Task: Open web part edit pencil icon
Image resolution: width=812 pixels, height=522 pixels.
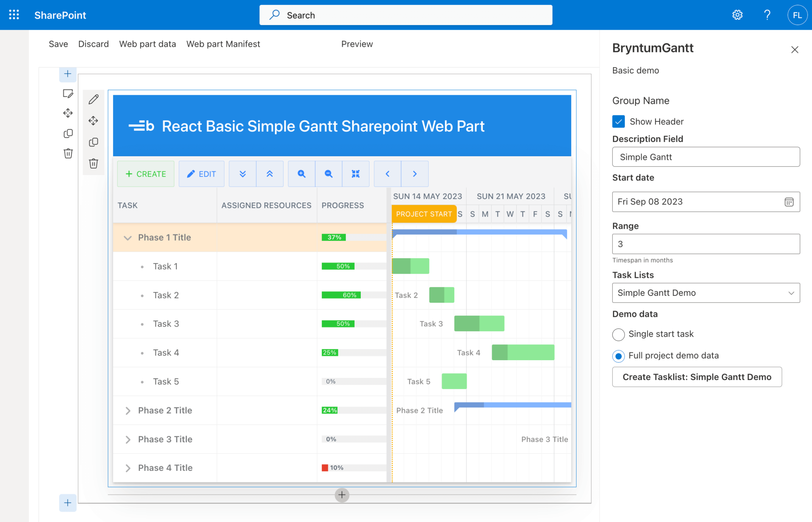Action: click(x=94, y=99)
